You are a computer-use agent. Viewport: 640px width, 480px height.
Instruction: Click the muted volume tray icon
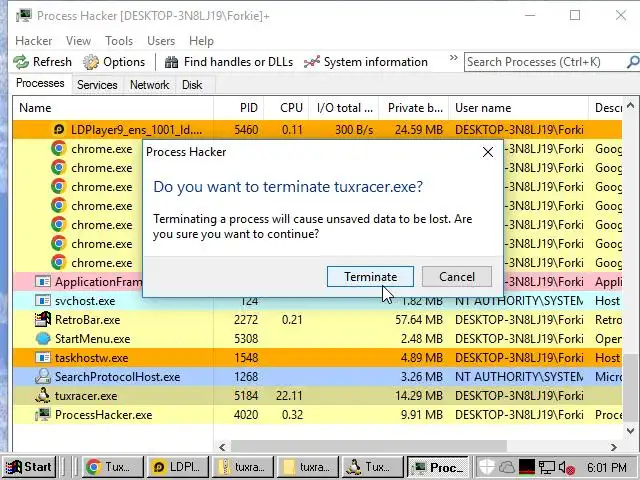[567, 467]
